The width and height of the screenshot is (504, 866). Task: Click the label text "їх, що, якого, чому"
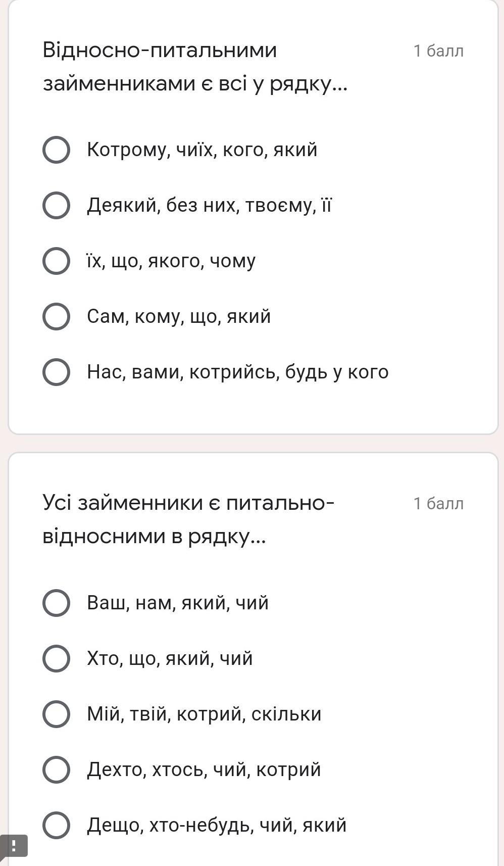[x=171, y=261]
